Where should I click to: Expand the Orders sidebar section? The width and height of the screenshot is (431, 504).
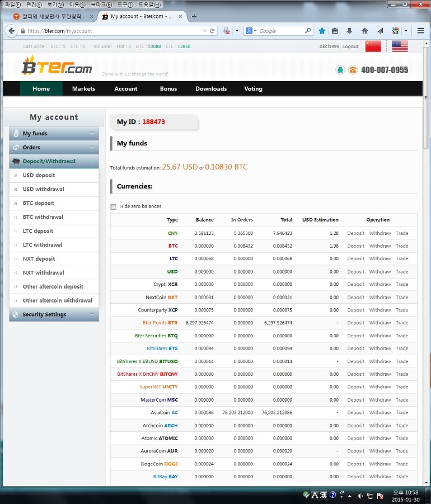click(x=92, y=147)
